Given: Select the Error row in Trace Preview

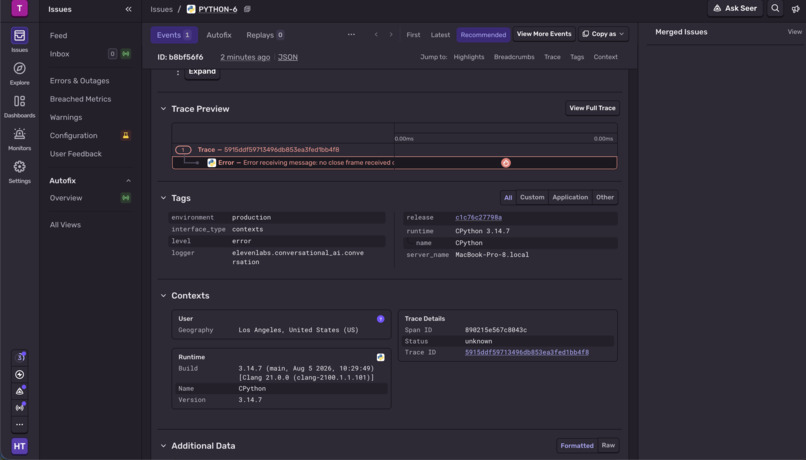Looking at the screenshot, I should (394, 162).
